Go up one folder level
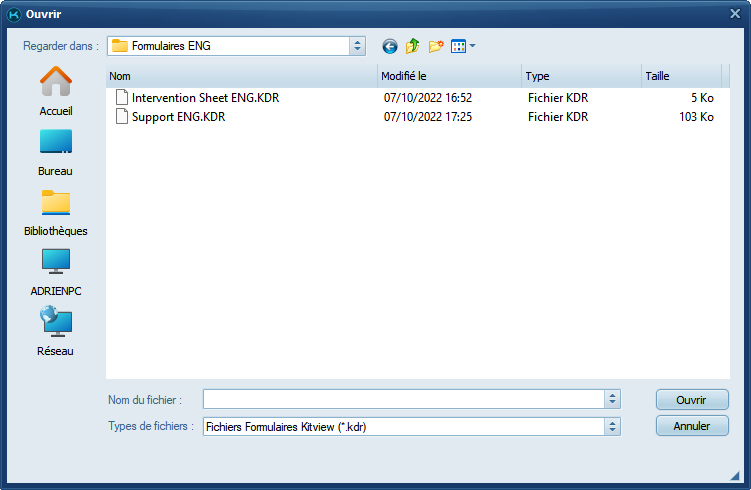Viewport: 751px width, 490px height. pos(412,46)
